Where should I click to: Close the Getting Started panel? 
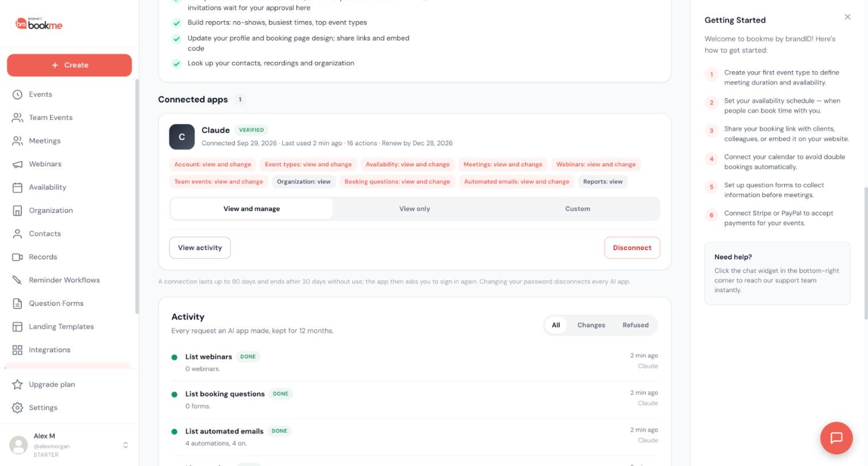[x=847, y=17]
